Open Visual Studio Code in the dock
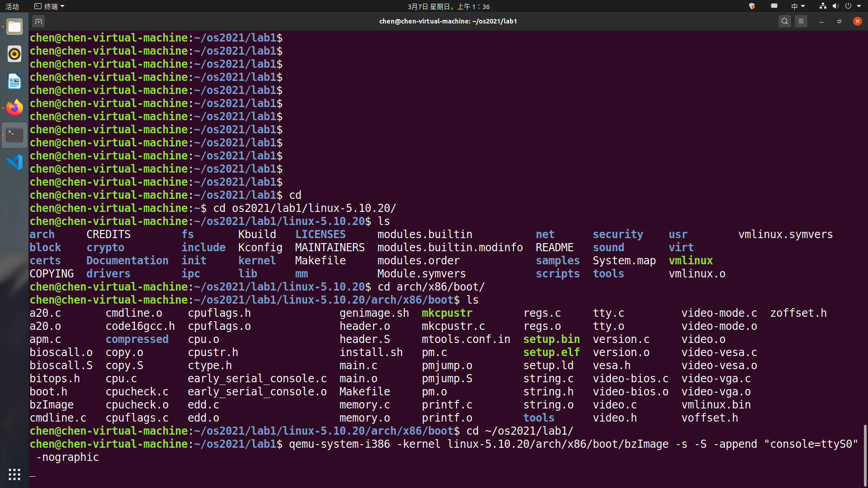This screenshot has height=488, width=868. (x=14, y=162)
